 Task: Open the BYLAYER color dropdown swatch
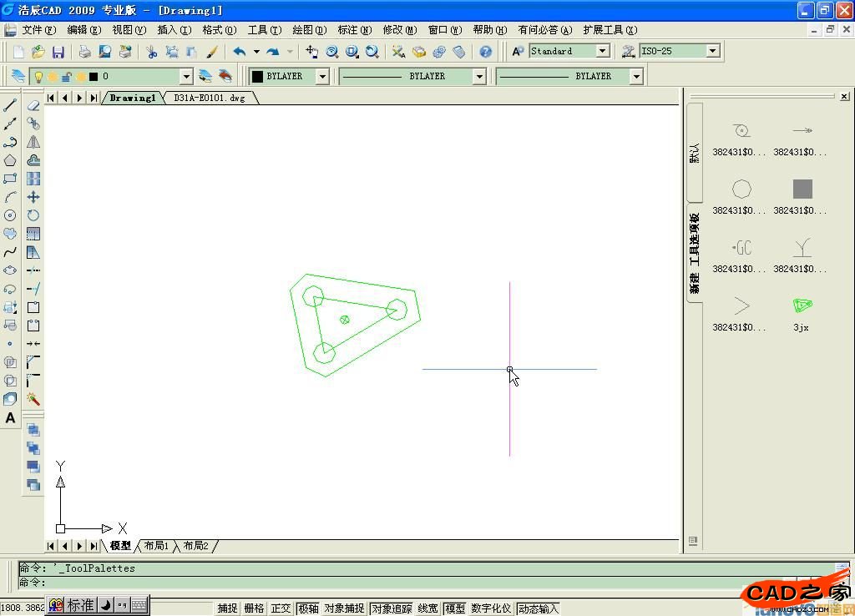click(x=322, y=76)
